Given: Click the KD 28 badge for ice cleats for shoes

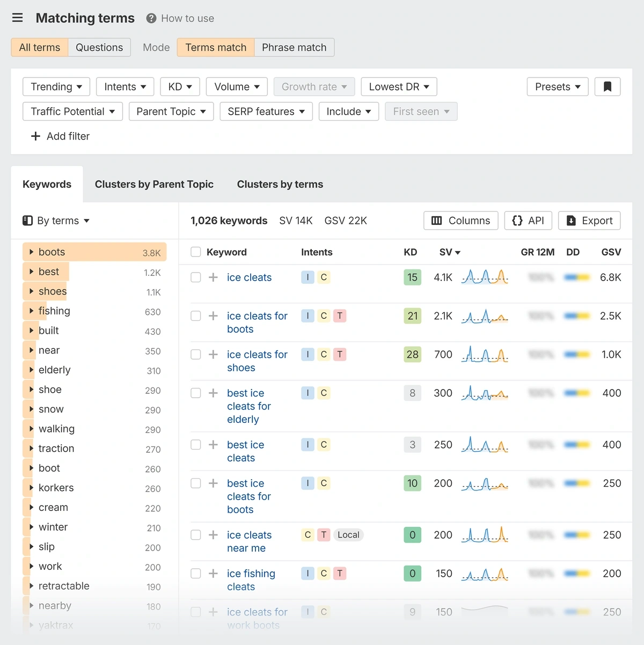Looking at the screenshot, I should (x=412, y=355).
